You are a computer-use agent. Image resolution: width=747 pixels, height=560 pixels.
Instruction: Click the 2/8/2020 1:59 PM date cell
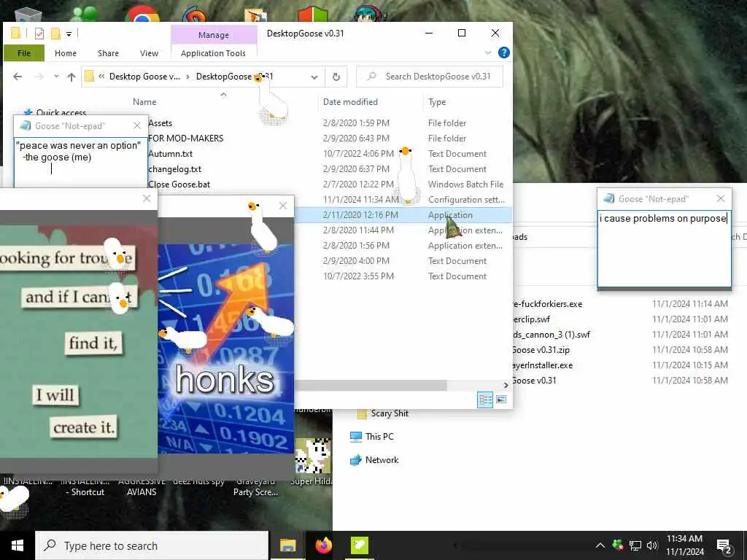pos(356,122)
